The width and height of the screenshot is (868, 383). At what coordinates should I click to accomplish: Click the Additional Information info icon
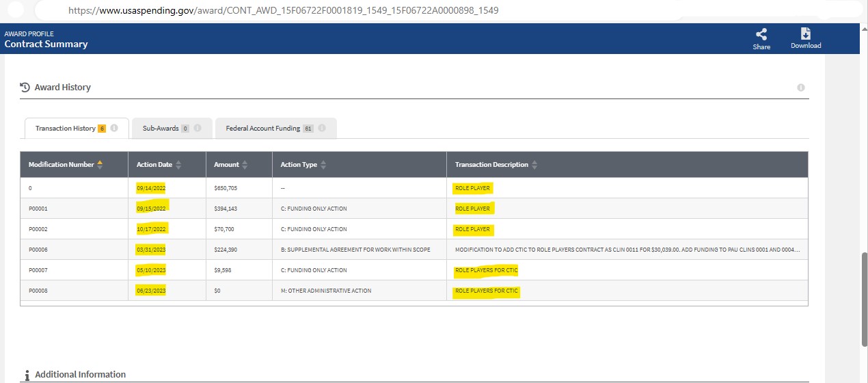[x=27, y=375]
